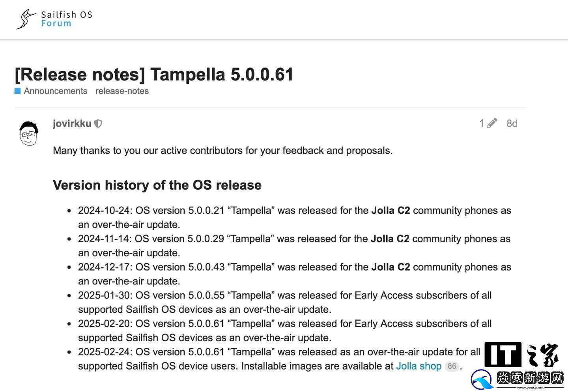Screen dimensions: 568x392
Task: Click the black IT logo watermark
Action: (503, 355)
